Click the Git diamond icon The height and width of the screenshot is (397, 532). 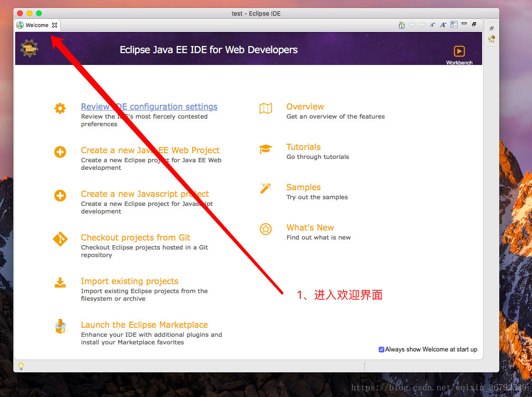[x=60, y=239]
